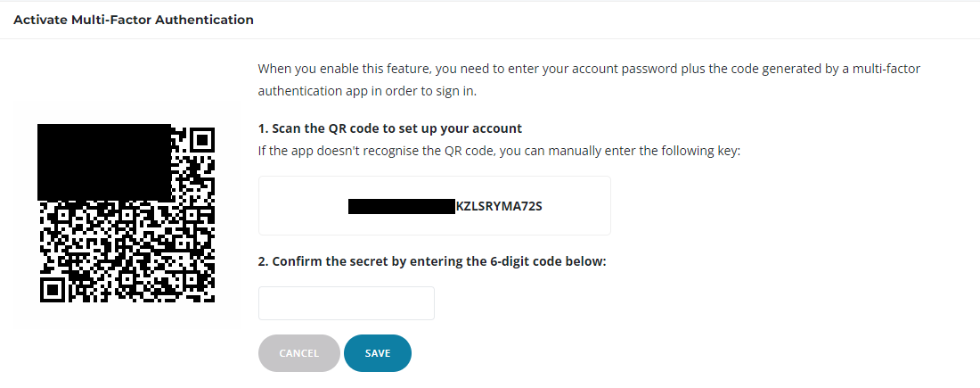Click the redacted bar in the secret key
The height and width of the screenshot is (388, 980).
click(x=401, y=206)
